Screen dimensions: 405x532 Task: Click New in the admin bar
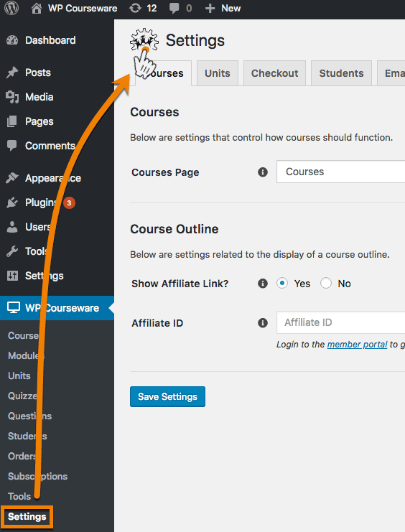(231, 8)
